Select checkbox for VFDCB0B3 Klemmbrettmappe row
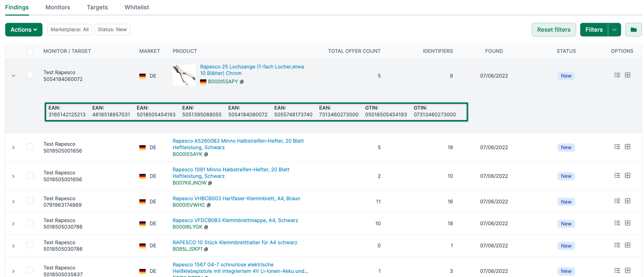Viewport: 644px width, 277px height. 30,223
